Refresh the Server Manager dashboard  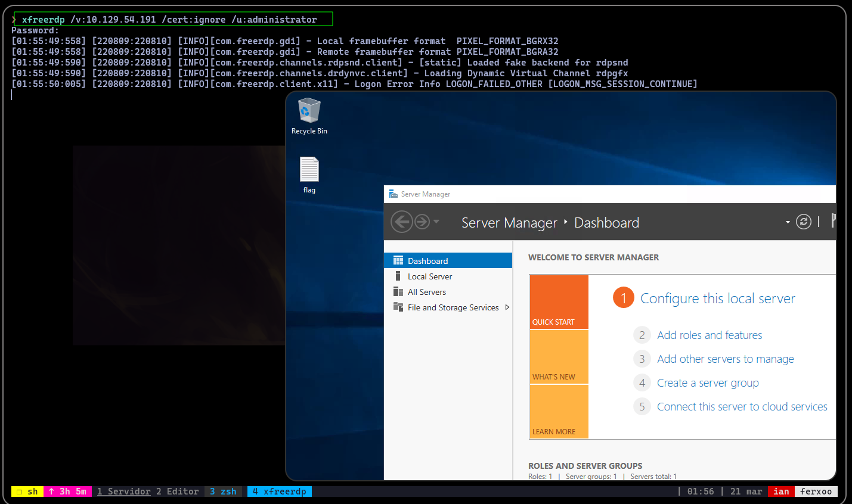pyautogui.click(x=804, y=222)
